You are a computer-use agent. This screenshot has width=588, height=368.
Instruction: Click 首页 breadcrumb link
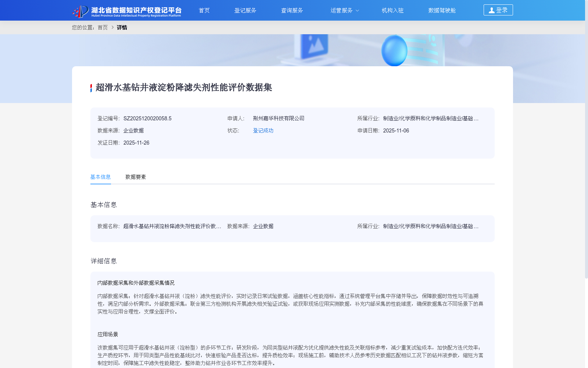coord(103,28)
